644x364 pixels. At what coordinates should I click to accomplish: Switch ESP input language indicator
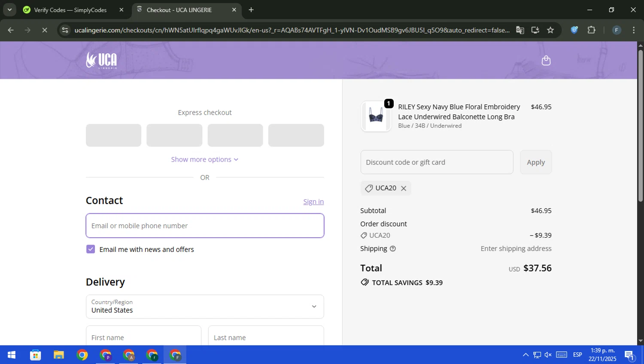tap(577, 355)
